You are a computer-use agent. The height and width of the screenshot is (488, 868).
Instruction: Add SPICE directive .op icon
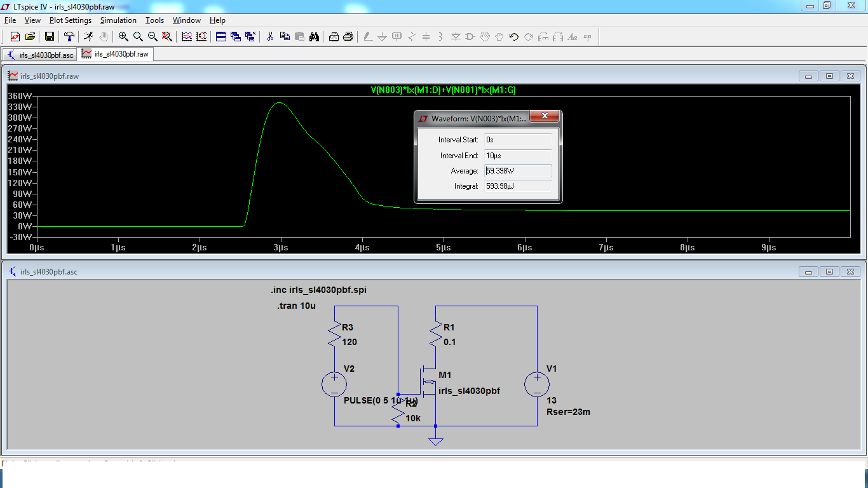[587, 37]
